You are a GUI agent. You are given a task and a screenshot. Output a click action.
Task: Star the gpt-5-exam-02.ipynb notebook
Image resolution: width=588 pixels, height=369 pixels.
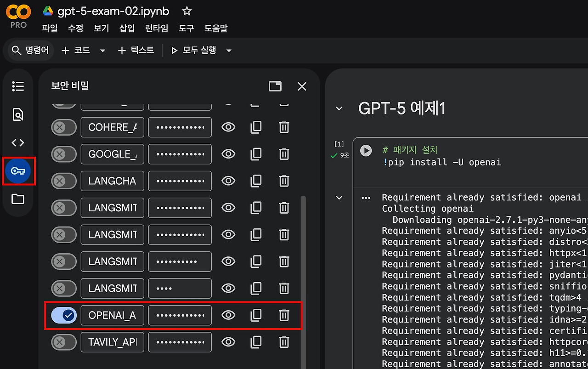[x=187, y=11]
